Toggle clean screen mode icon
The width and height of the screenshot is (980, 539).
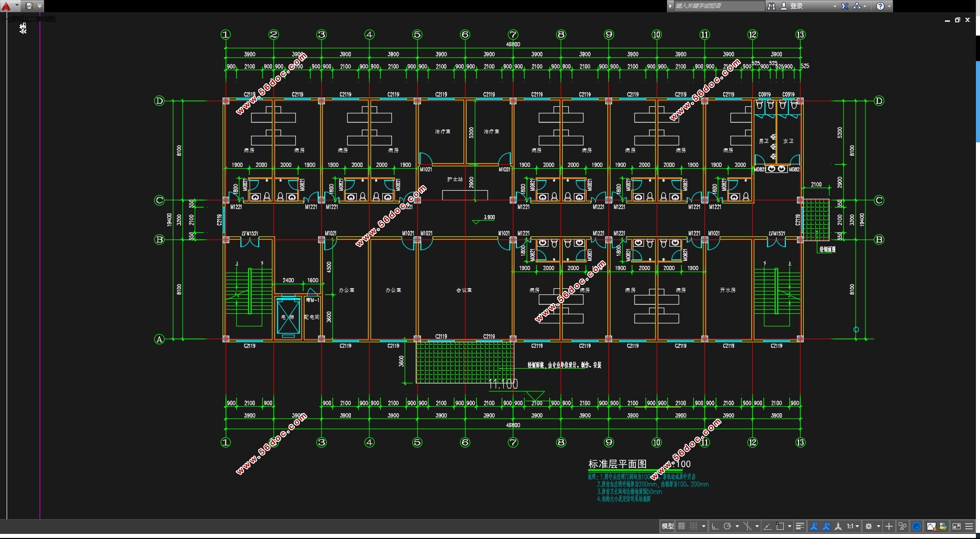(957, 526)
